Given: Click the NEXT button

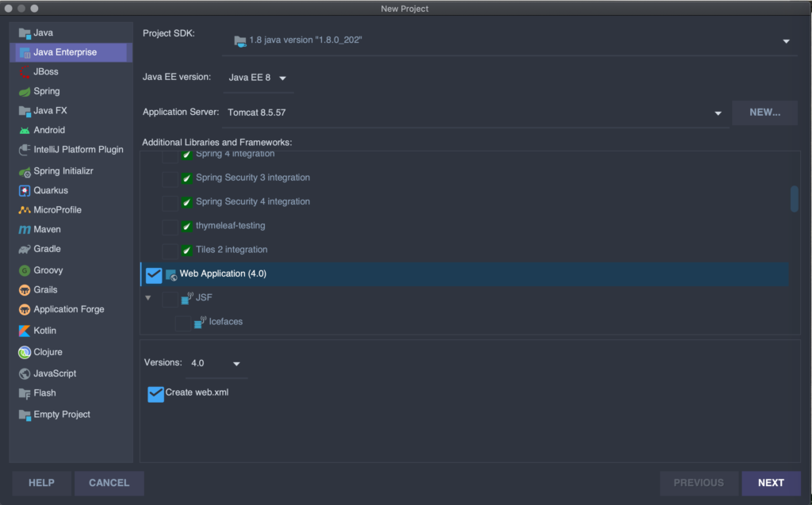Looking at the screenshot, I should (x=771, y=483).
